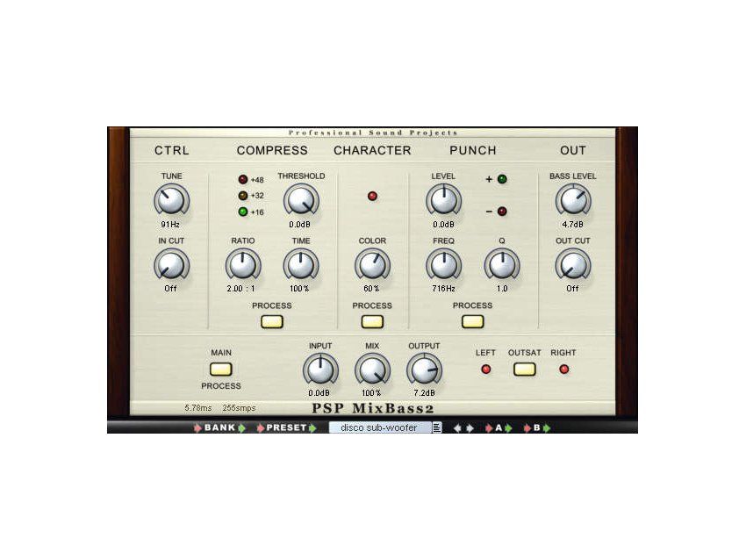Select the A setting label
The height and width of the screenshot is (560, 746).
point(499,427)
